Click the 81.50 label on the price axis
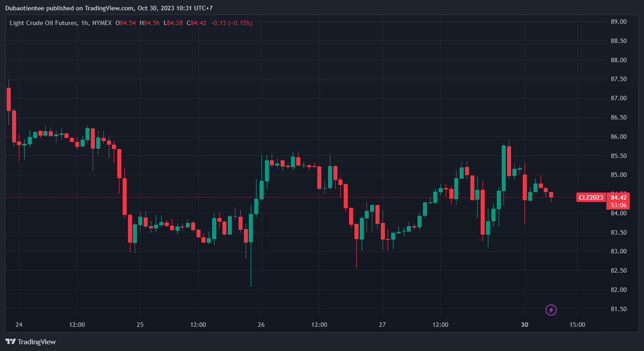Viewport: 644px width, 351px height. [x=618, y=309]
